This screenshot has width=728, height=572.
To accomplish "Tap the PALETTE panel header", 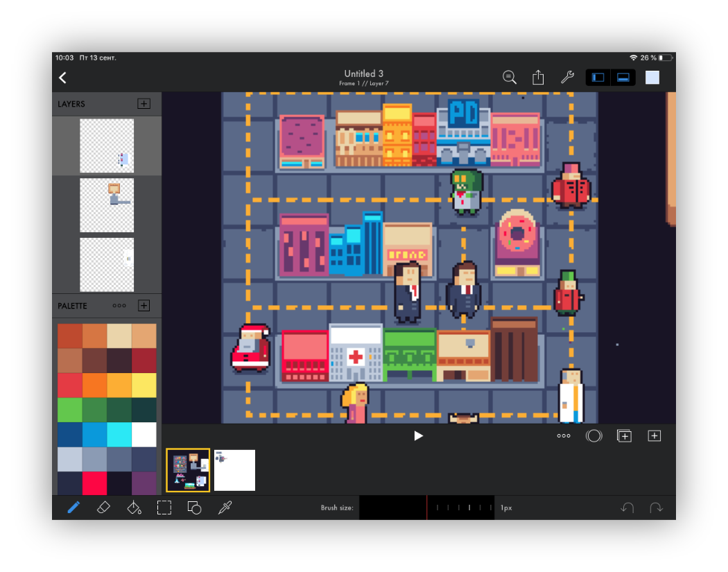I will click(72, 306).
